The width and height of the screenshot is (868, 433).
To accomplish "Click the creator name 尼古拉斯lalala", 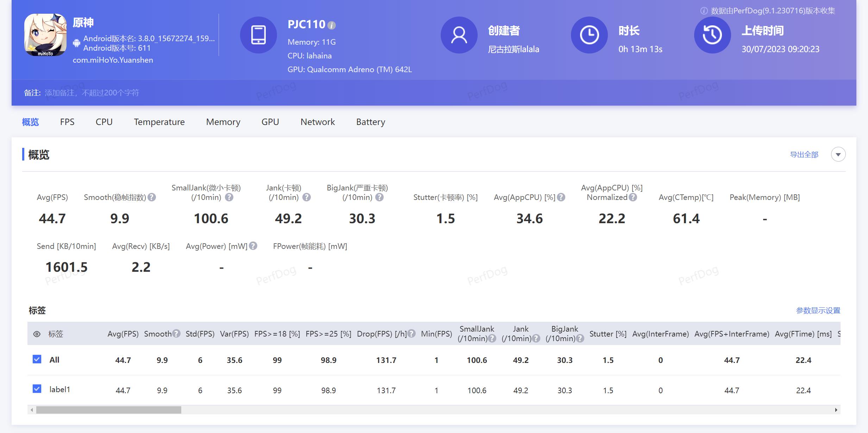I will 514,49.
